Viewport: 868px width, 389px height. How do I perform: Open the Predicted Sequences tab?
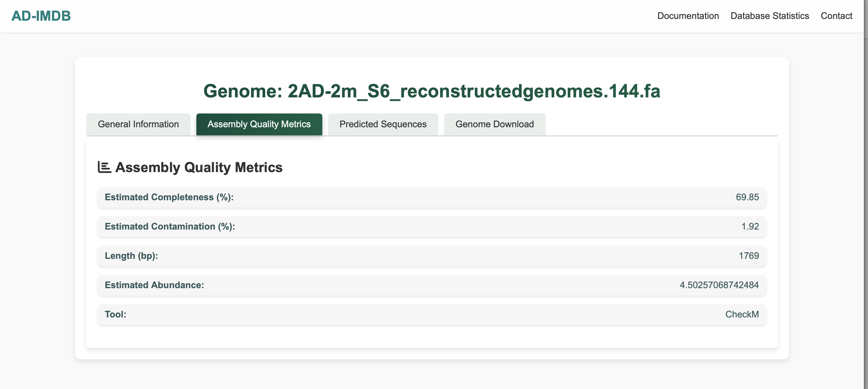pos(382,124)
